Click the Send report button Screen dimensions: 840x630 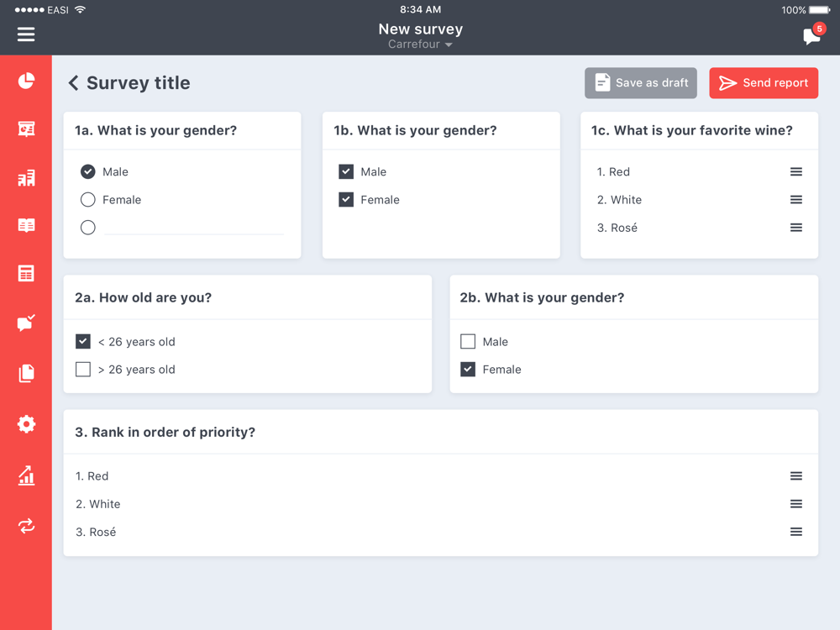point(764,83)
